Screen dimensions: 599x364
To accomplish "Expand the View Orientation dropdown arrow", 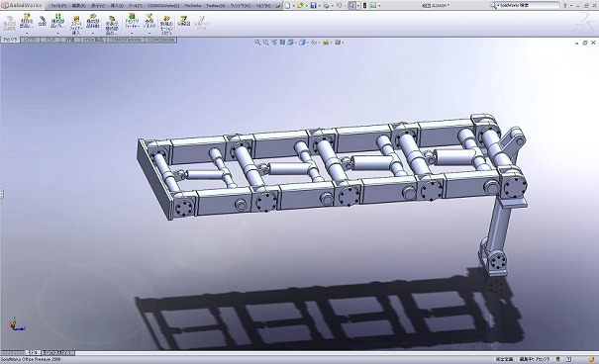I will (296, 43).
